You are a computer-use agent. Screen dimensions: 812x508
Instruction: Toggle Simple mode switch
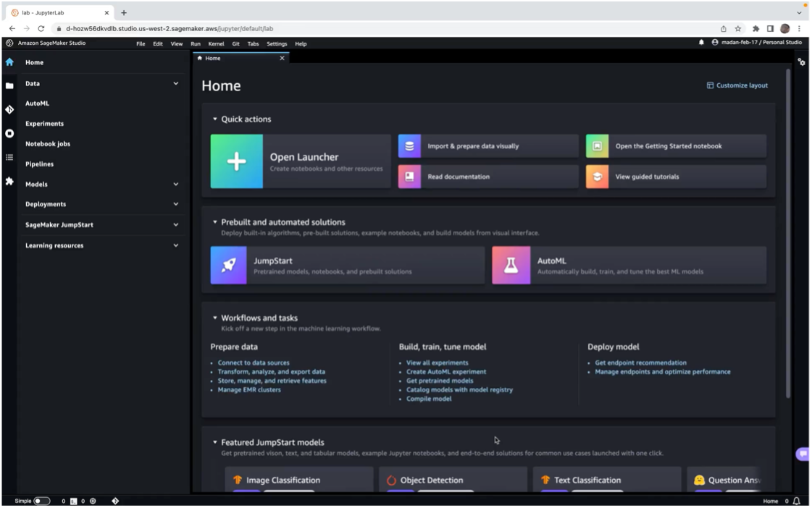tap(41, 501)
